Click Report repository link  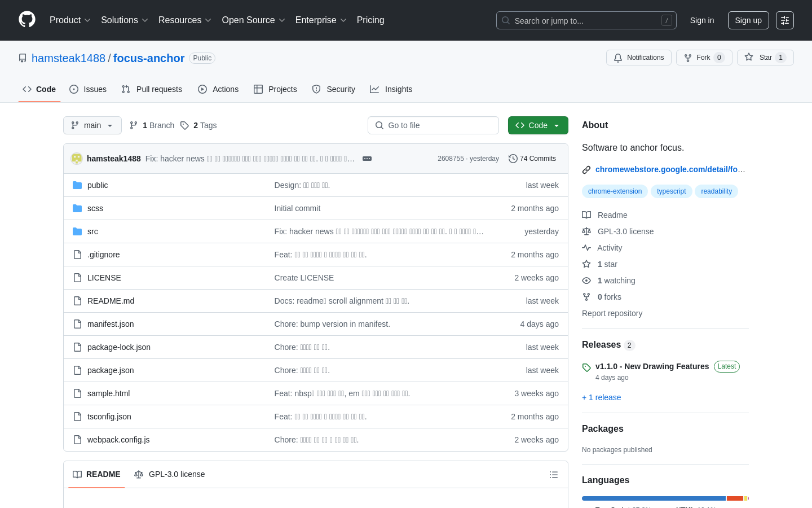612,313
